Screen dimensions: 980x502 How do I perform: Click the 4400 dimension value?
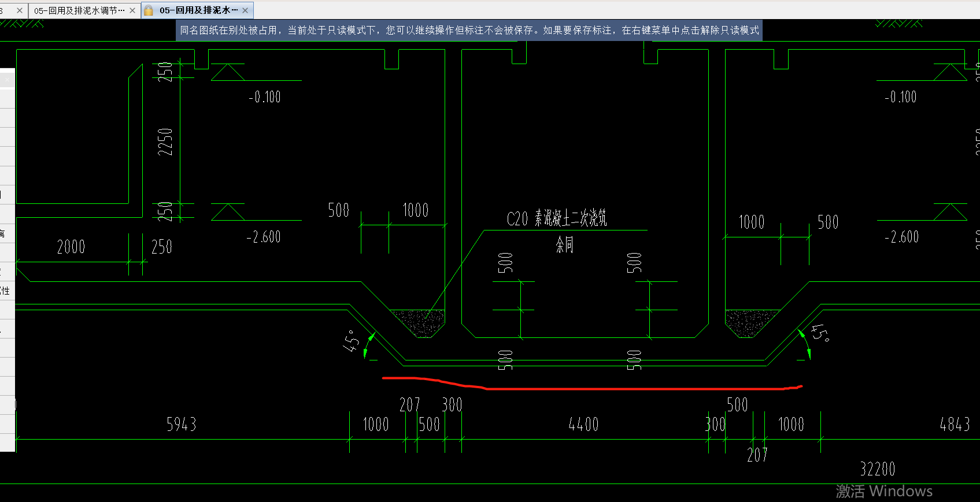point(583,425)
